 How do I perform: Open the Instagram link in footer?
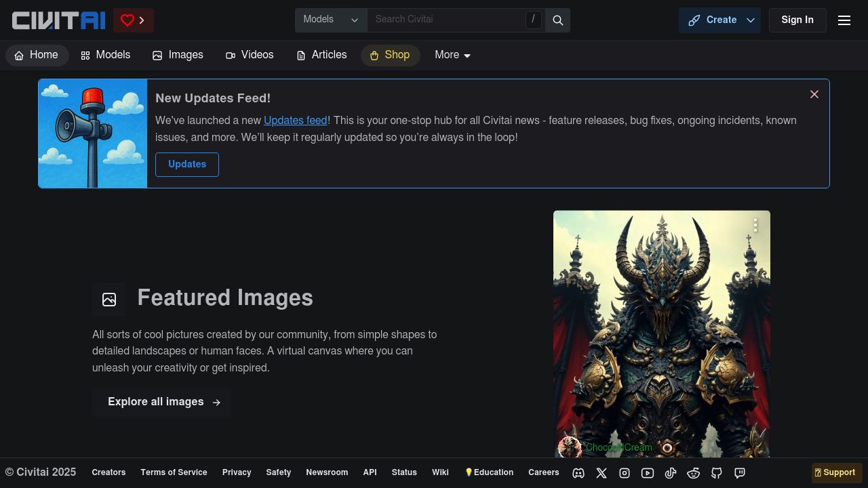(625, 473)
